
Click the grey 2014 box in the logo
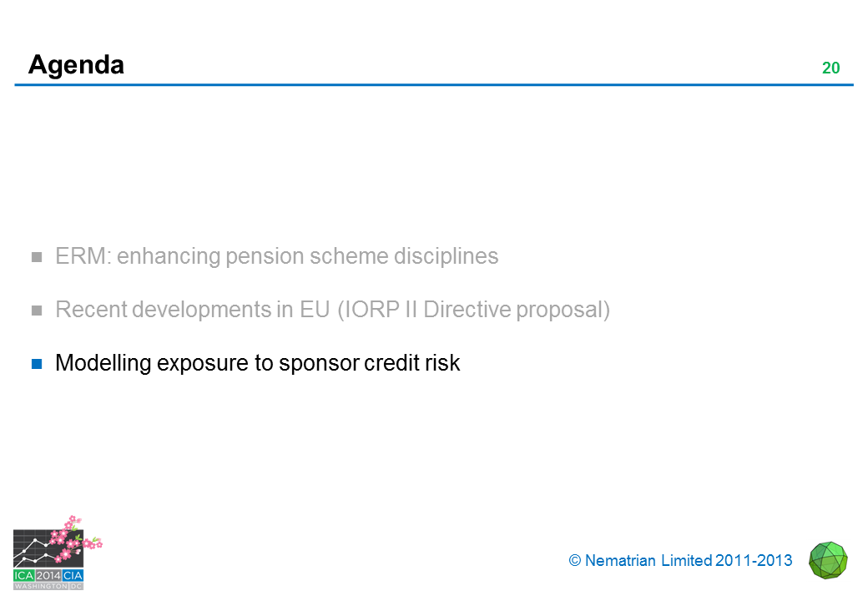[x=48, y=576]
